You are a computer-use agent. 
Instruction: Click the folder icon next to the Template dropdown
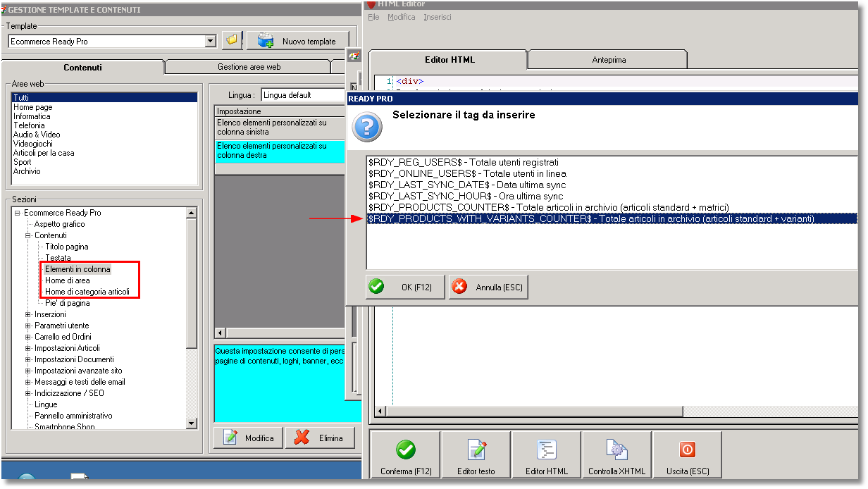pyautogui.click(x=231, y=41)
